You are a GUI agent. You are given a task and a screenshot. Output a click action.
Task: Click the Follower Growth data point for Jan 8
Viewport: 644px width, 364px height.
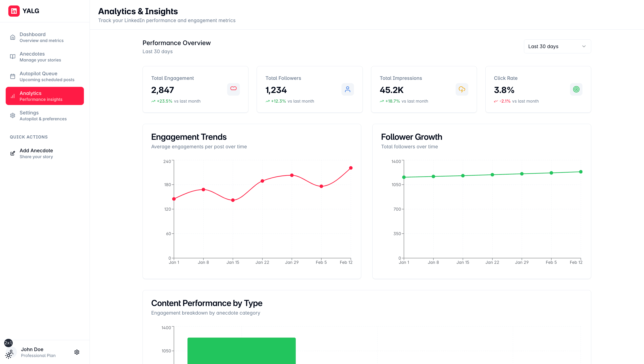(x=433, y=177)
